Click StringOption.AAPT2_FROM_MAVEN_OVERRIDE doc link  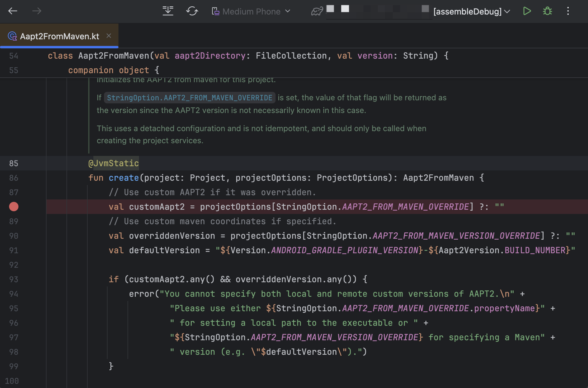(189, 98)
